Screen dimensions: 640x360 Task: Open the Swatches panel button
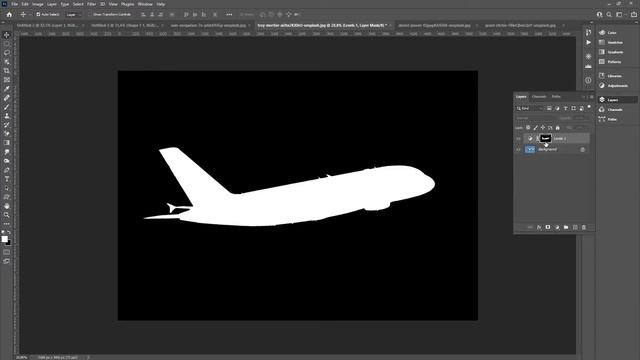click(x=611, y=42)
